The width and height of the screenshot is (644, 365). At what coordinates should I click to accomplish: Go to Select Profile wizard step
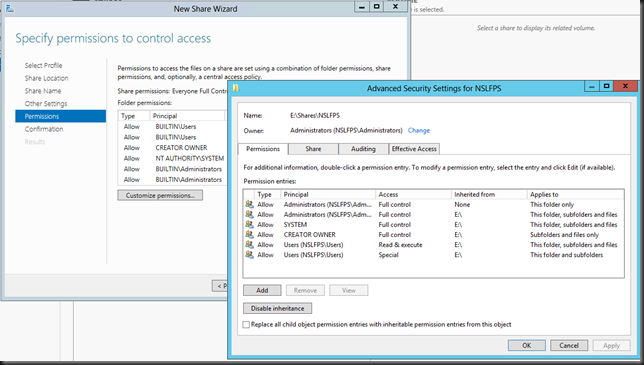point(44,65)
